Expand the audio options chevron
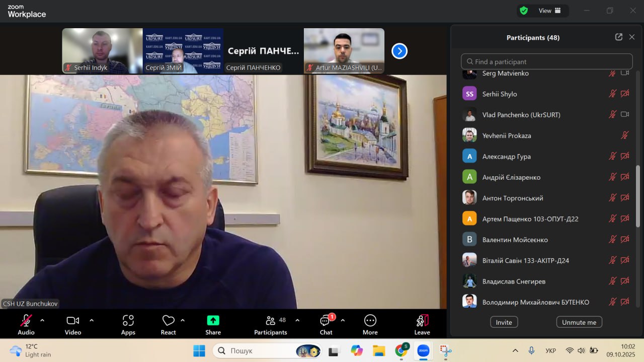The height and width of the screenshot is (362, 644). (x=42, y=320)
